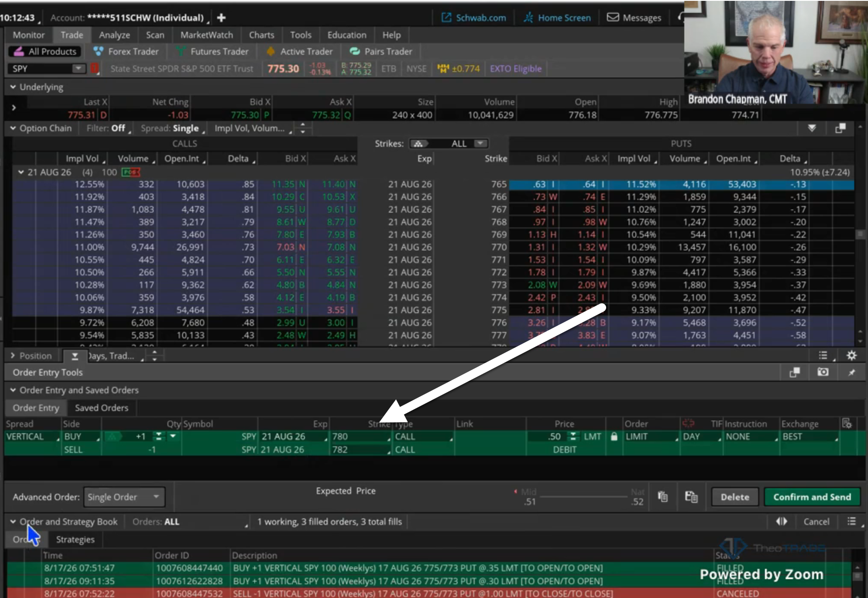This screenshot has width=868, height=598.
Task: Open the Analyze tab
Action: tap(115, 35)
